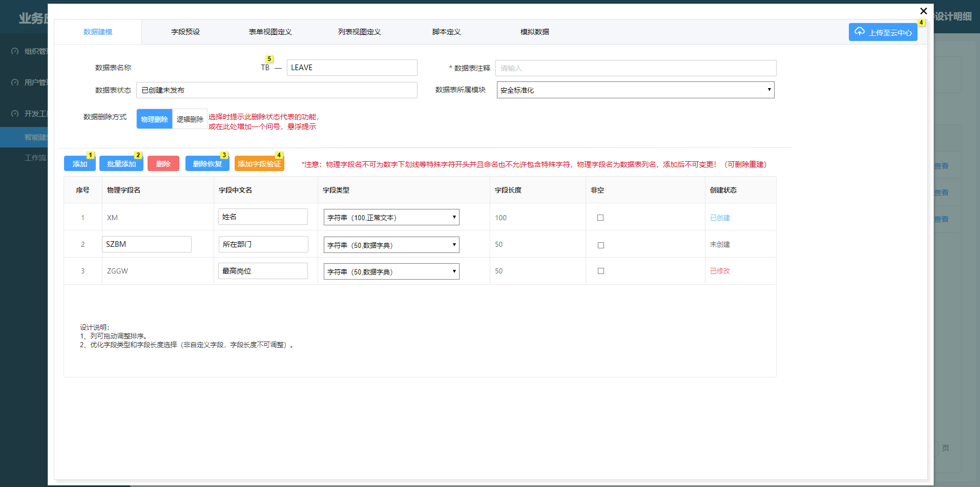Screen dimensions: 980x487
Task: Click the 上传至云中心 button
Action: click(883, 32)
